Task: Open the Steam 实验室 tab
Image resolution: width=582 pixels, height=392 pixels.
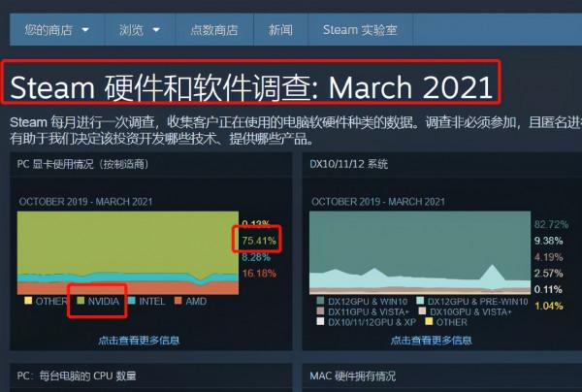Action: pos(360,30)
